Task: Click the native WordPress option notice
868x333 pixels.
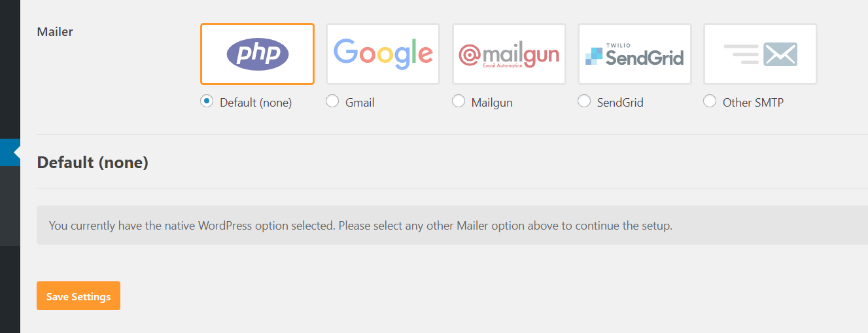Action: tap(452, 226)
